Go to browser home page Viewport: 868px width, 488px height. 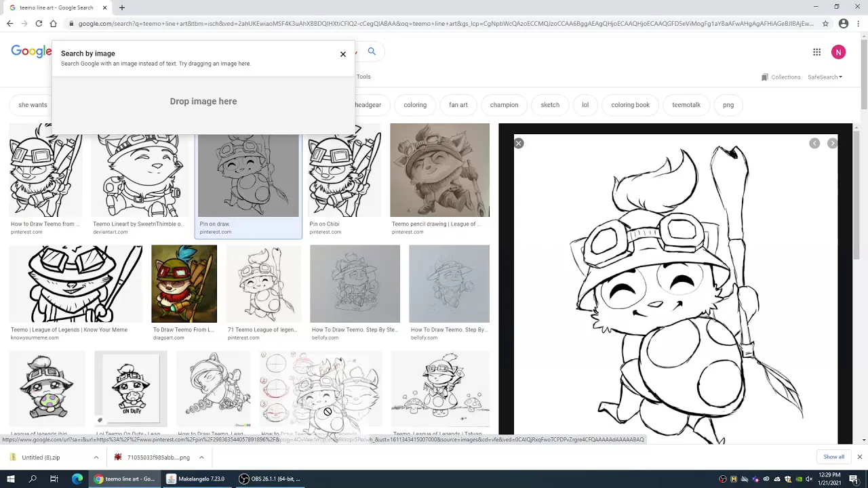point(53,24)
